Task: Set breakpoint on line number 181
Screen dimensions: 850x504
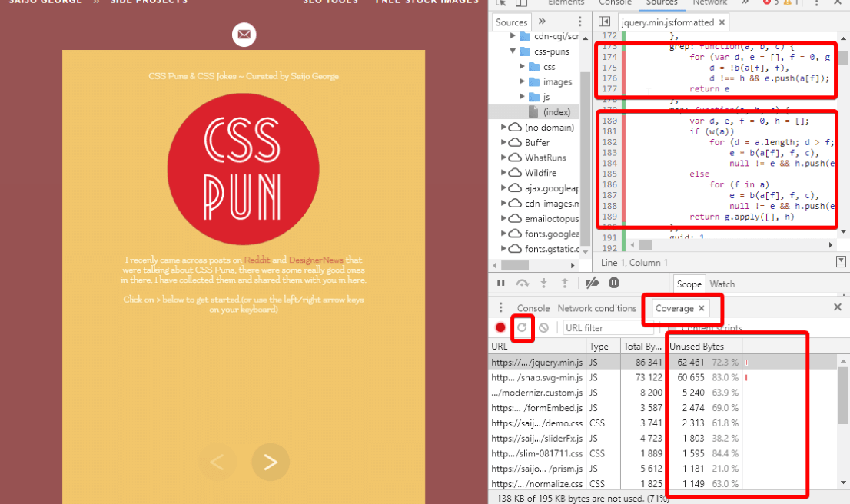Action: (609, 131)
